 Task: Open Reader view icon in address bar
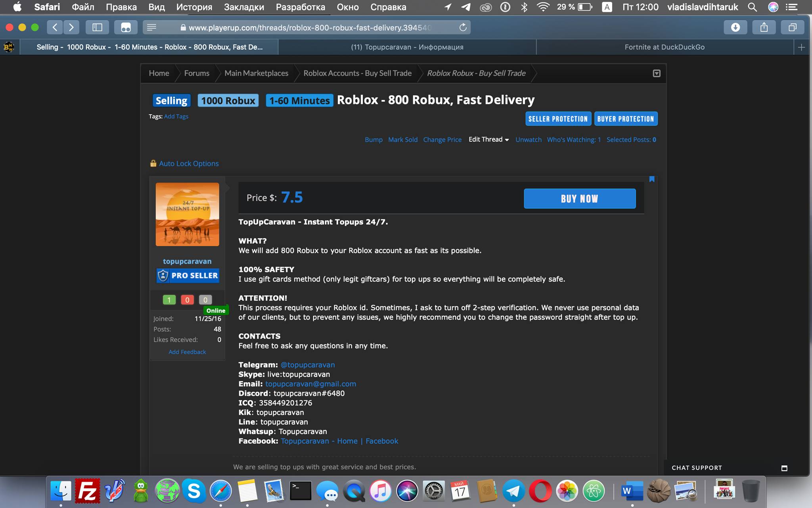[x=151, y=27]
